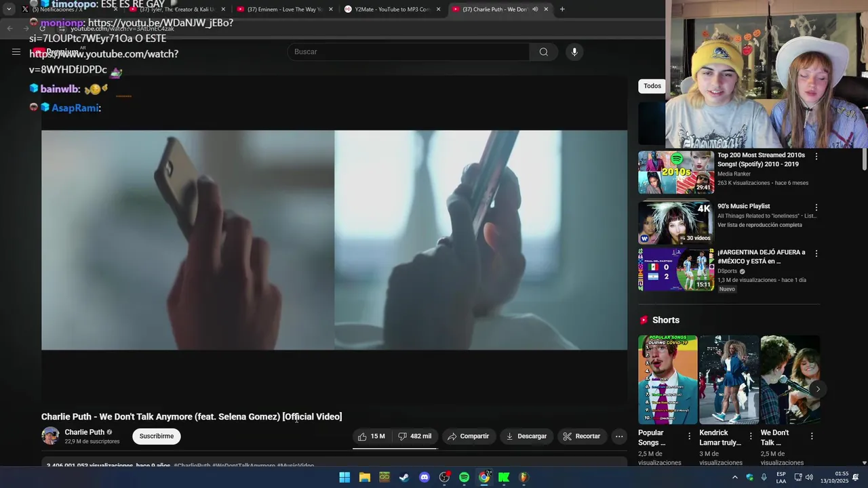Open options for Kendrick Lamar short
Viewport: 868px width, 488px height.
[x=751, y=436]
